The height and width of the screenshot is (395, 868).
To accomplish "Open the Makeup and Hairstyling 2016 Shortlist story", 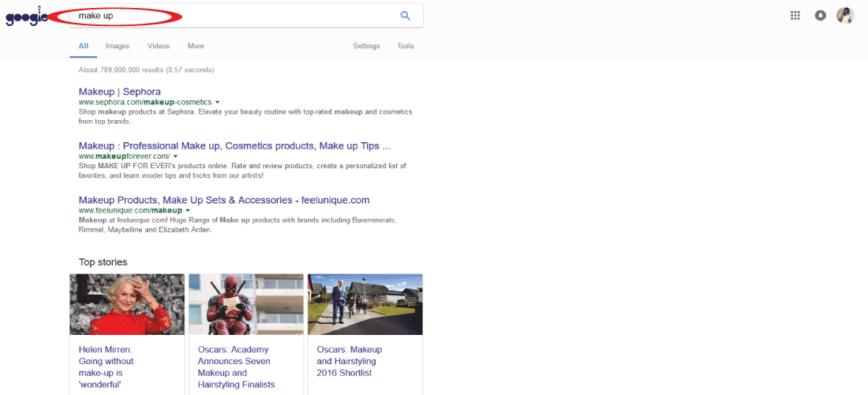I will click(350, 361).
